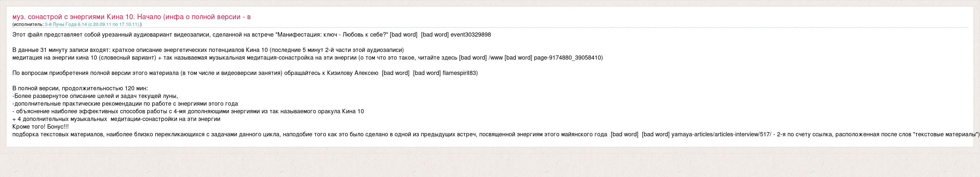The width and height of the screenshot is (980, 177).
Task: Click the line 'По вопросам приобретения полной версии'
Action: click(x=245, y=73)
